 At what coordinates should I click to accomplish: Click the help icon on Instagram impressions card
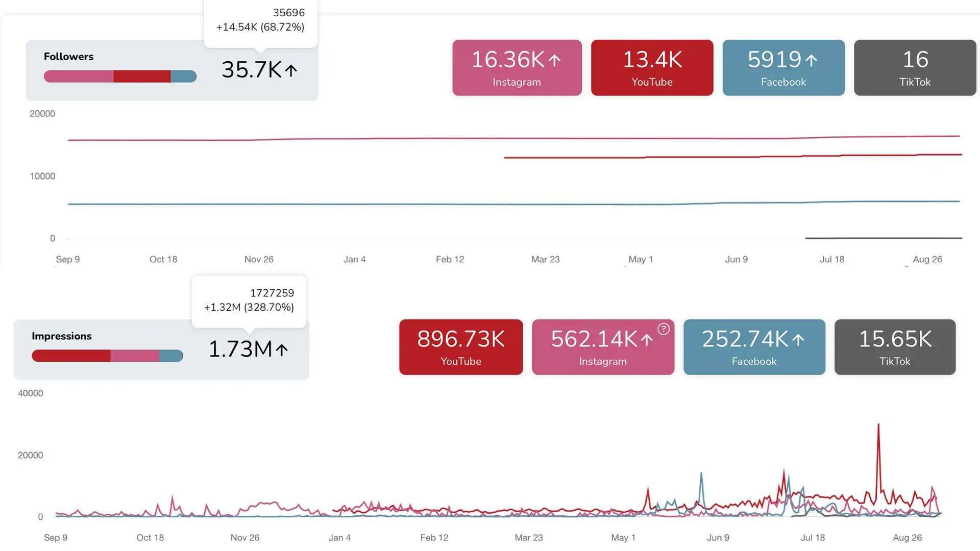click(x=663, y=330)
